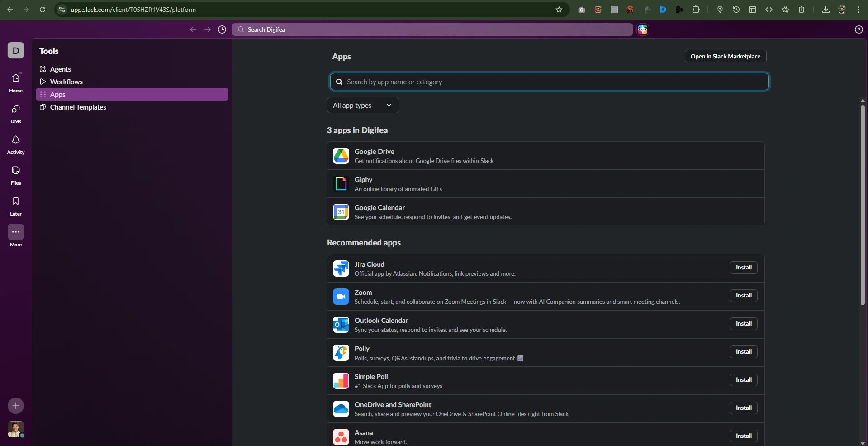Click the Digifea workspace D icon
Screen dimensions: 868x446
[16, 50]
